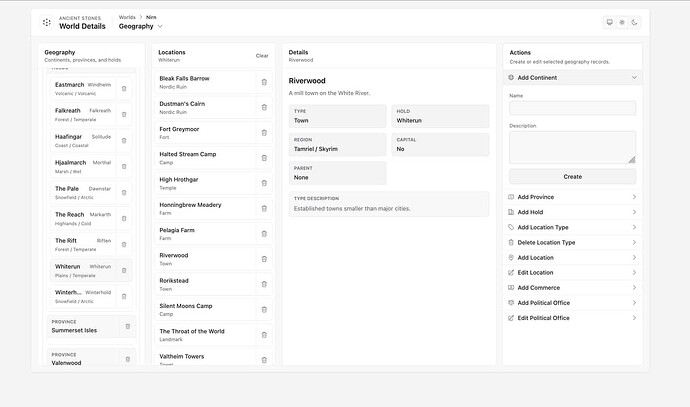This screenshot has height=407, width=690.
Task: Click the Description textarea resize handle
Action: click(632, 160)
